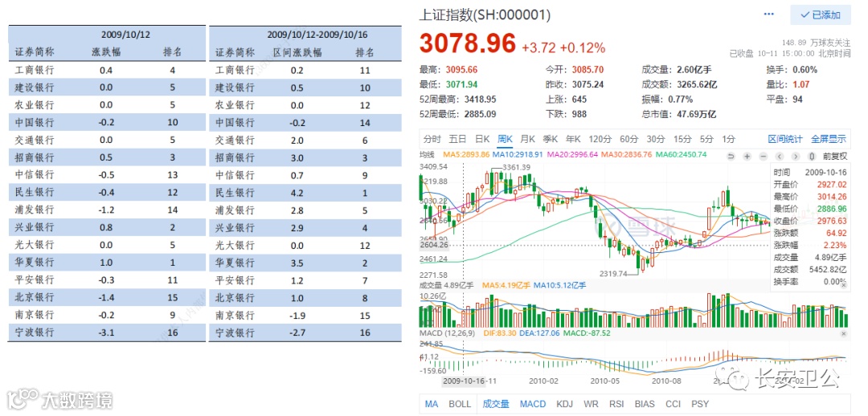Open 区间统计 range statistics
Viewport: 868px width, 416px height.
785,139
